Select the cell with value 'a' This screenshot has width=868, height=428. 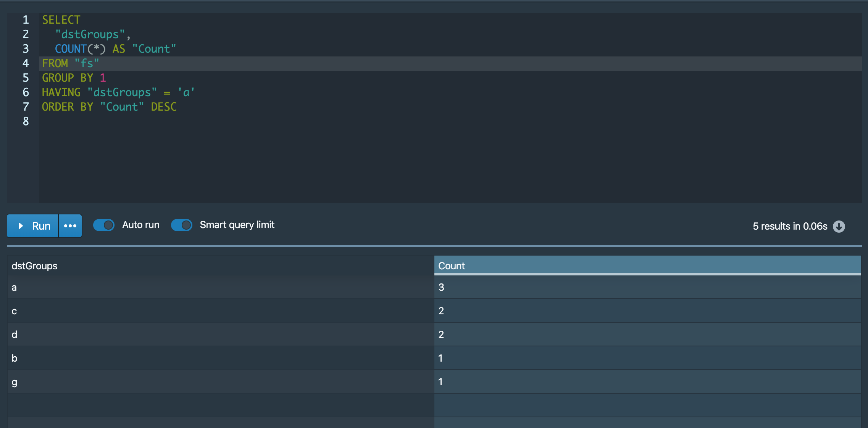[x=14, y=287]
